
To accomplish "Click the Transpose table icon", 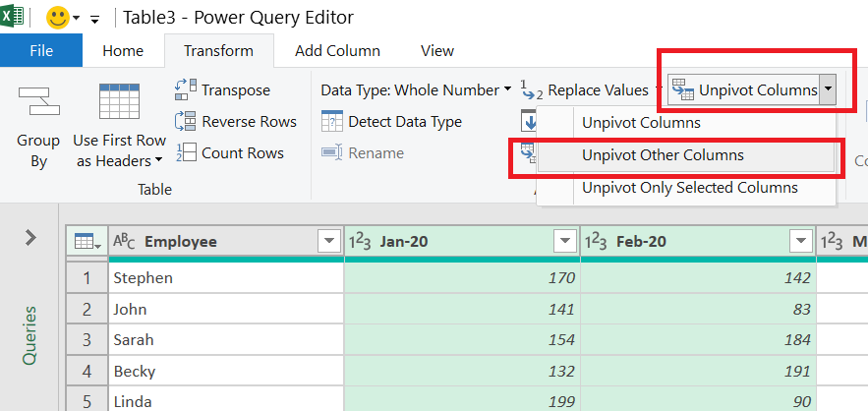I will [186, 89].
